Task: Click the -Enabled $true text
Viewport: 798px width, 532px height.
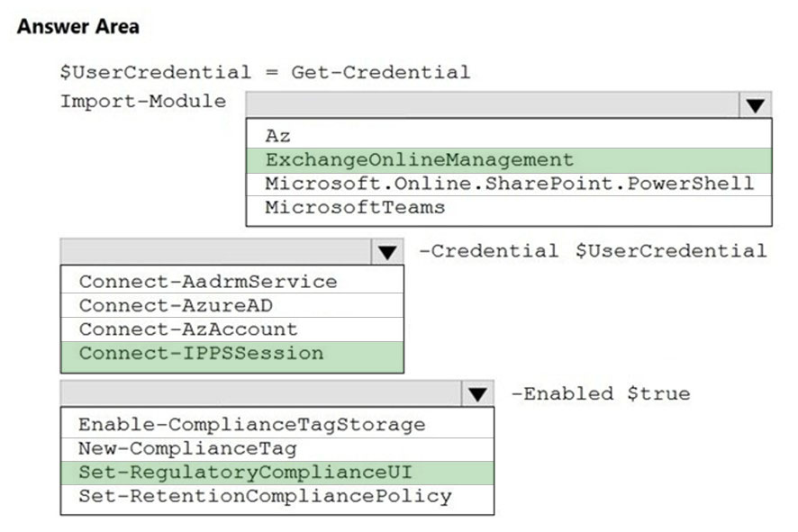Action: (601, 393)
